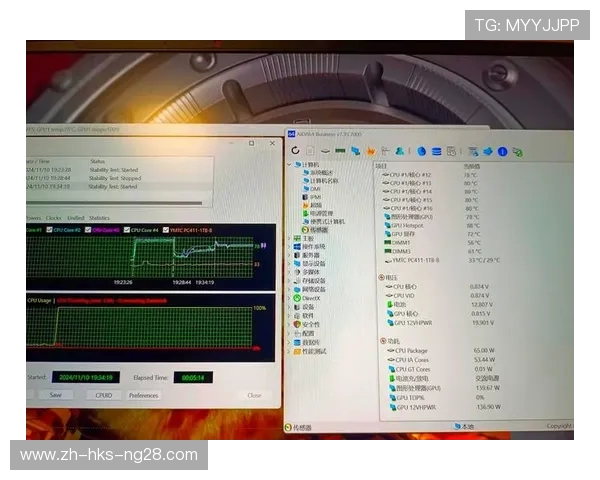The width and height of the screenshot is (600, 480).
Task: Click the 性能测试 benchmark folder icon
Action: click(x=297, y=351)
